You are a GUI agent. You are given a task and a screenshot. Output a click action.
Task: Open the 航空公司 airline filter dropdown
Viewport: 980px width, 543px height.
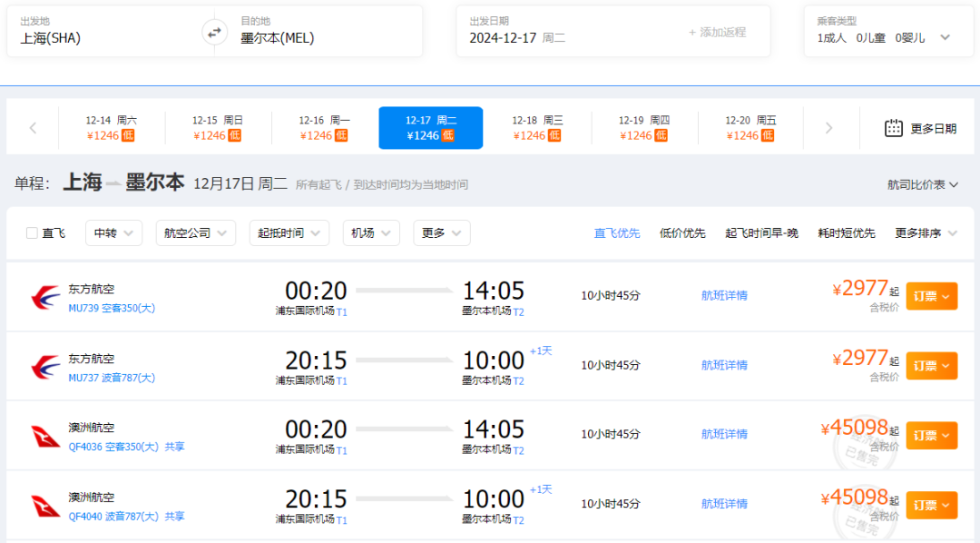195,233
